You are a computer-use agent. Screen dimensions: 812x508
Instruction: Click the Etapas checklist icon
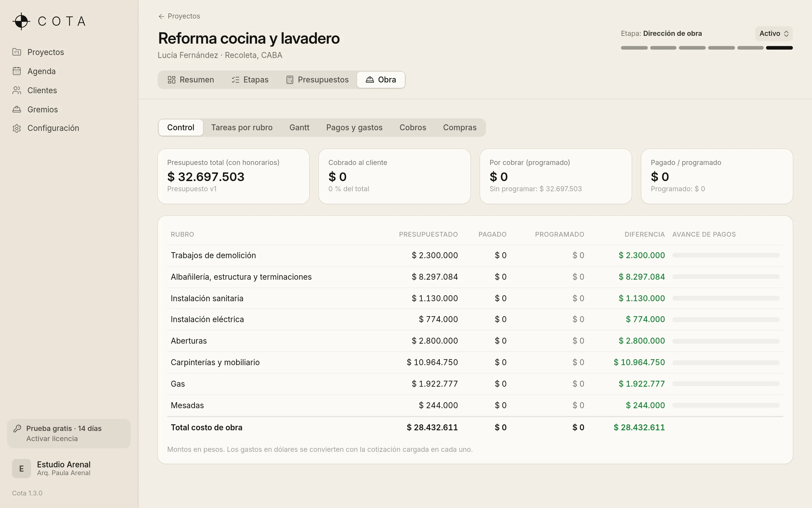pyautogui.click(x=235, y=79)
